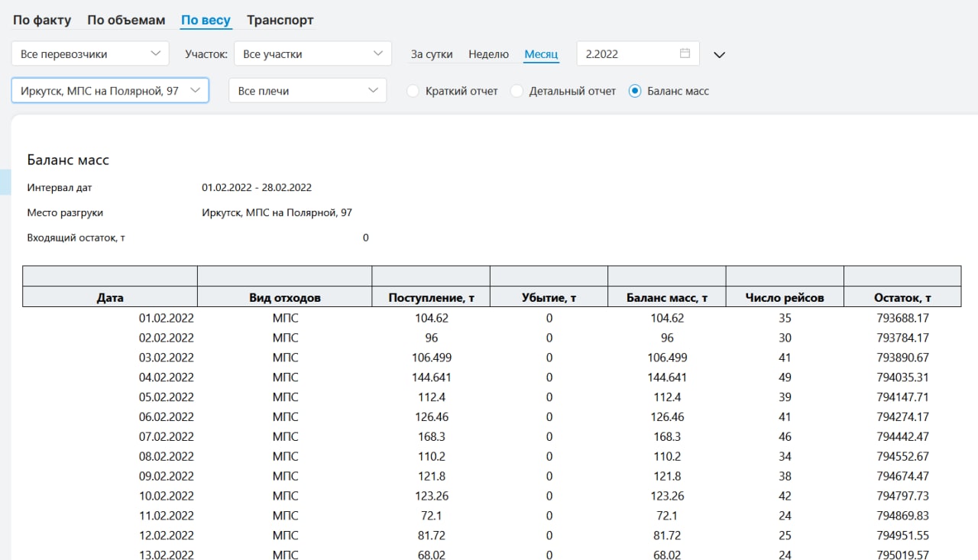This screenshot has height=560, width=978.
Task: Open the 'Все плечи' dropdown
Action: click(x=307, y=91)
